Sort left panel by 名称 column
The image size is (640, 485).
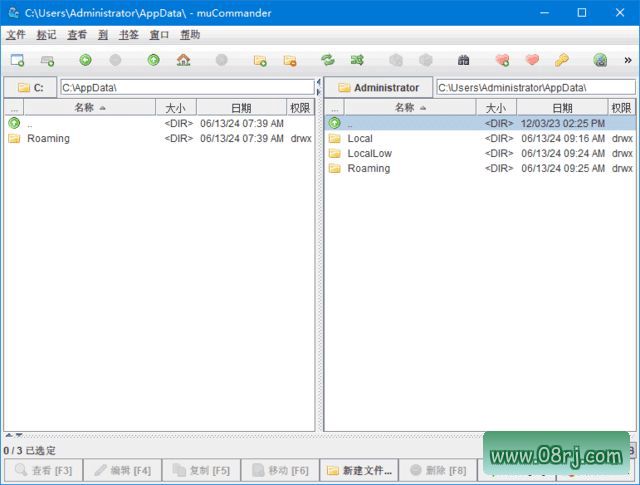[x=90, y=108]
